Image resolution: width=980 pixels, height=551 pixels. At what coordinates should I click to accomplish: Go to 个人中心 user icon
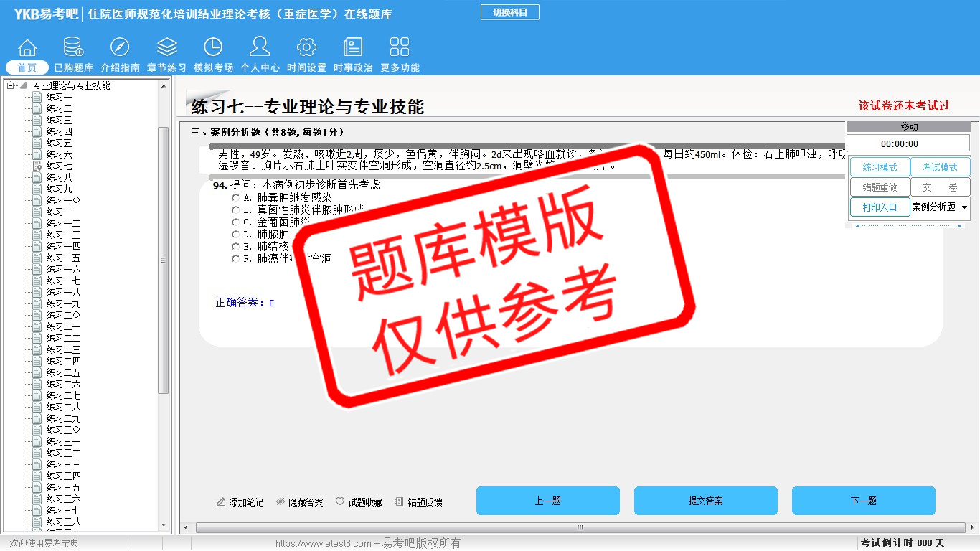(x=260, y=48)
